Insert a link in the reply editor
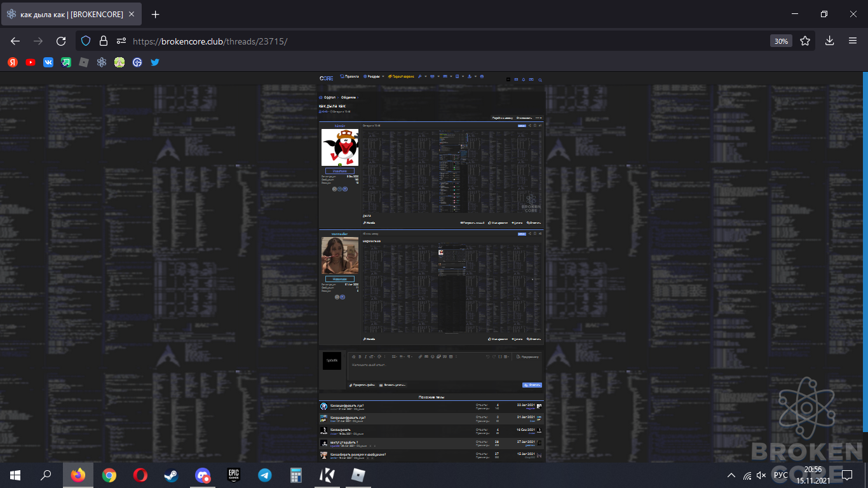The image size is (868, 488). [x=420, y=356]
